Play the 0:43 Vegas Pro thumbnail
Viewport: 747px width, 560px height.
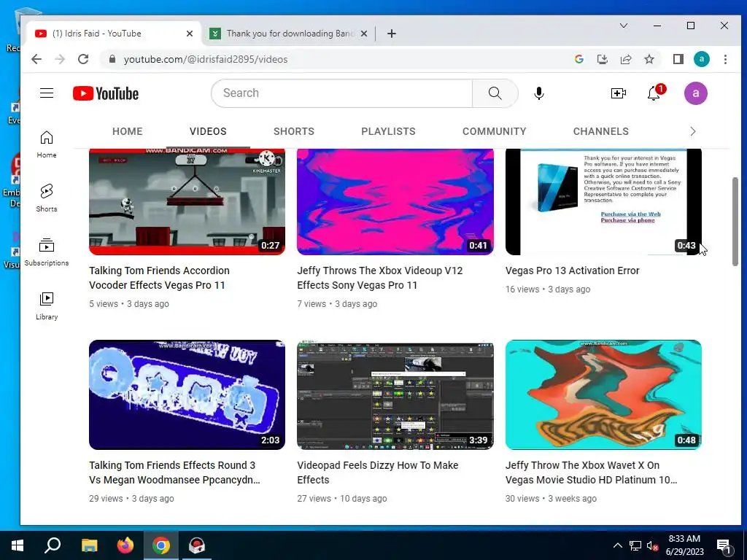tap(603, 202)
